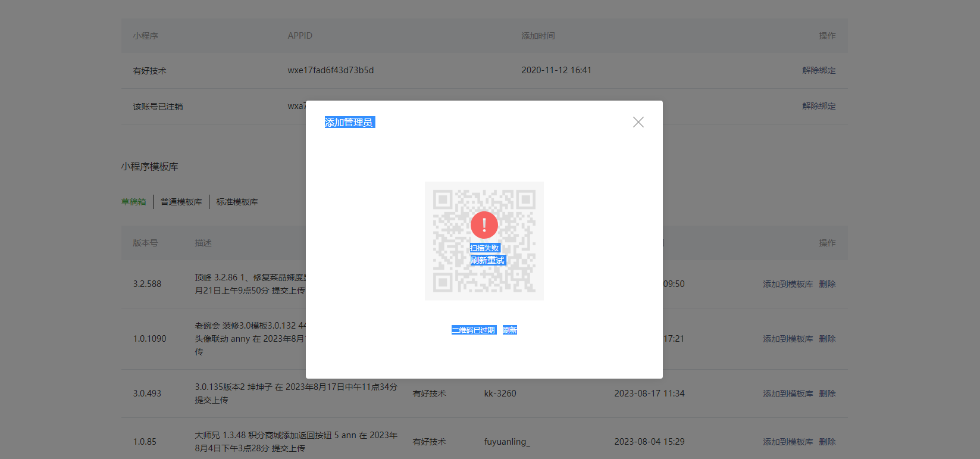Add version 3.2.588 to template library

click(788, 284)
